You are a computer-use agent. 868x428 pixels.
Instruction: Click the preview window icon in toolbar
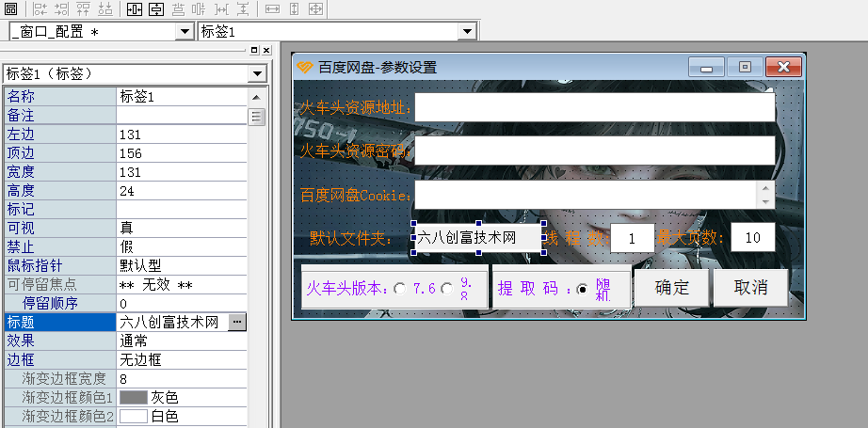pos(10,8)
